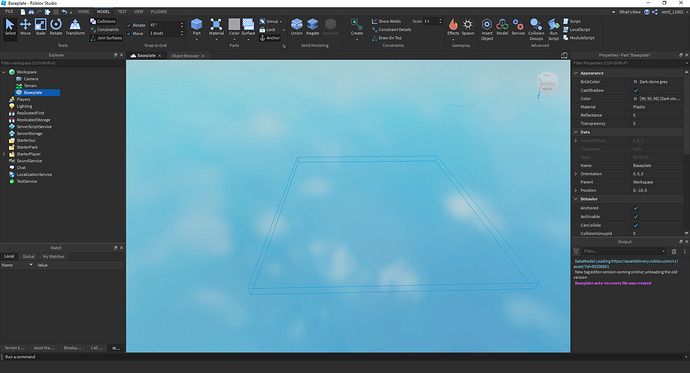
Task: Uncheck the Move snap checkbox
Action: click(129, 33)
